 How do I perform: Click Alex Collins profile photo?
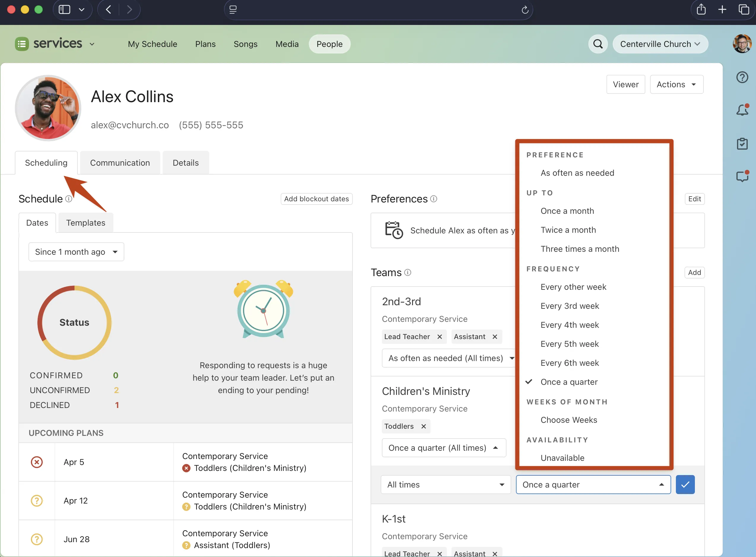tap(48, 108)
